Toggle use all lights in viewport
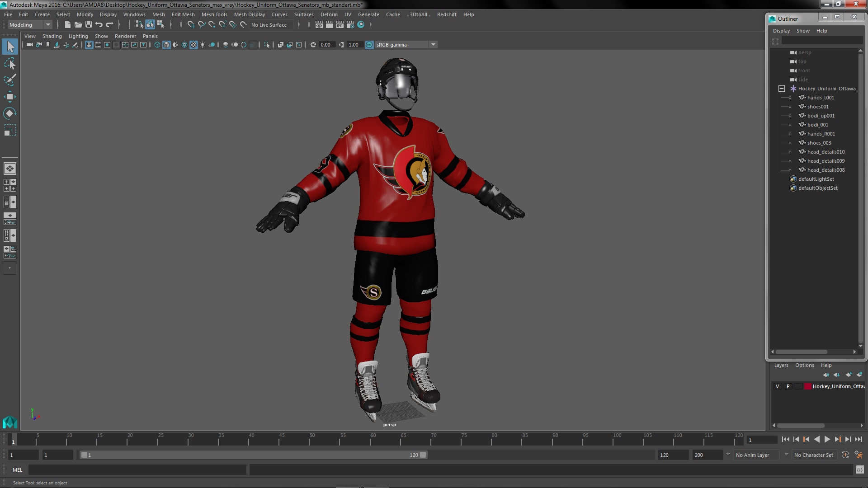The height and width of the screenshot is (488, 868). 203,45
